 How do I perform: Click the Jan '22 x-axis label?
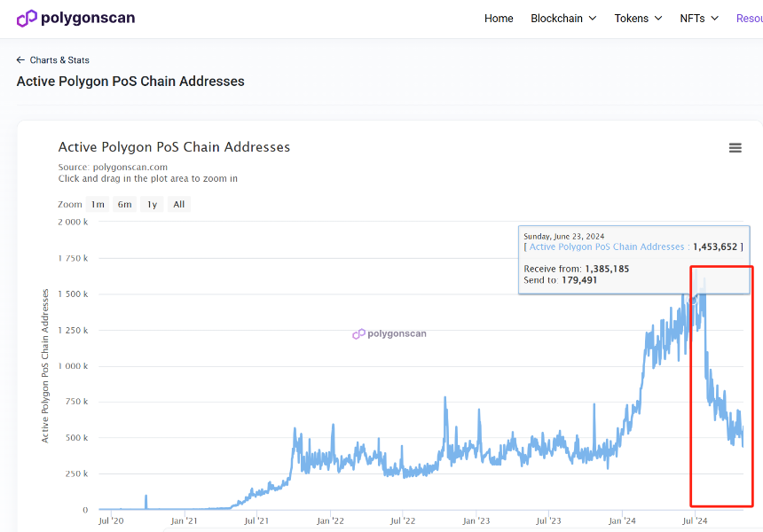click(330, 520)
